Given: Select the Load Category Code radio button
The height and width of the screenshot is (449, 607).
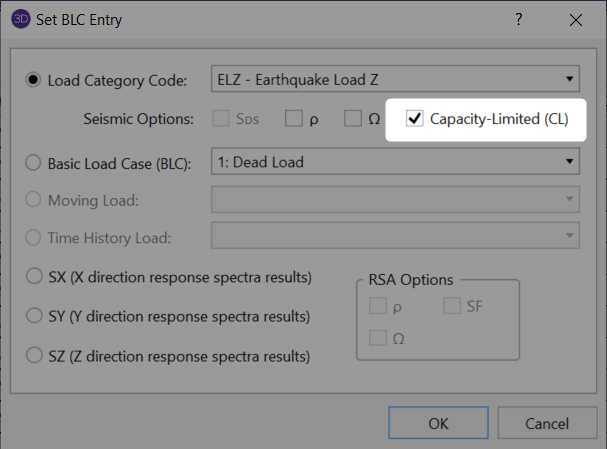Looking at the screenshot, I should coord(33,79).
